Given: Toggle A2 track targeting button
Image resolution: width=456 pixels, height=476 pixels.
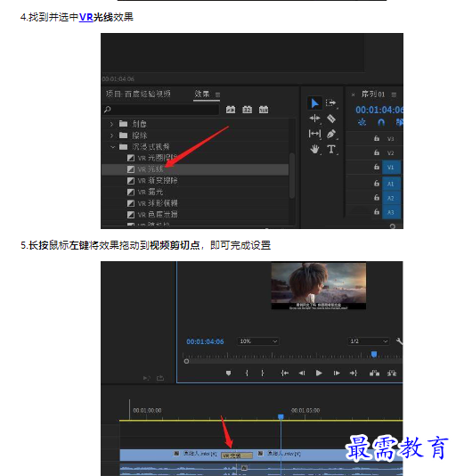Looking at the screenshot, I should click(391, 198).
